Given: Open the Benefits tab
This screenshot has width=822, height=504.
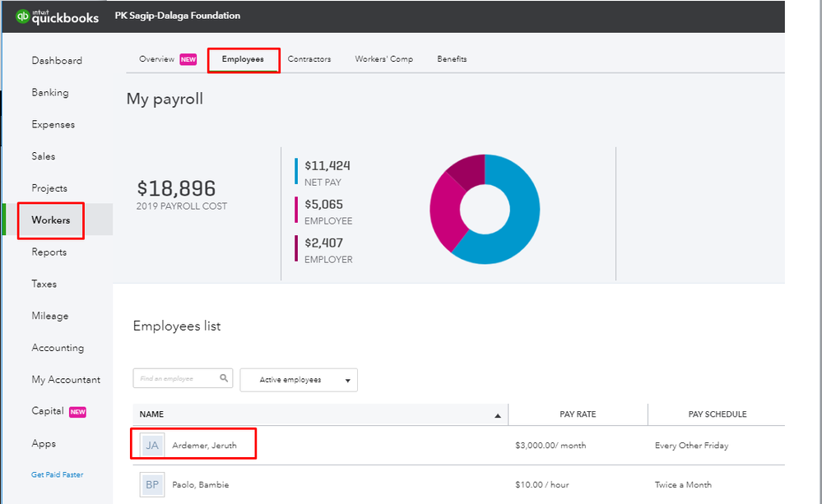Looking at the screenshot, I should [x=452, y=59].
